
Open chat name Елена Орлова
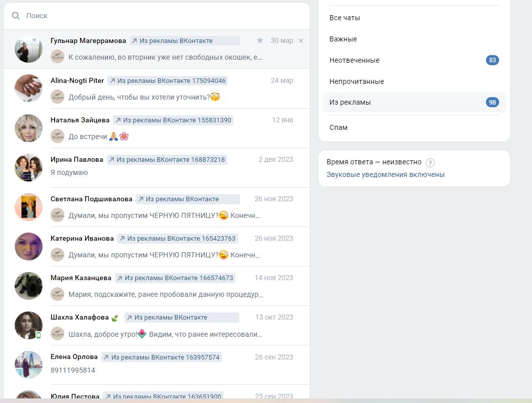point(74,357)
